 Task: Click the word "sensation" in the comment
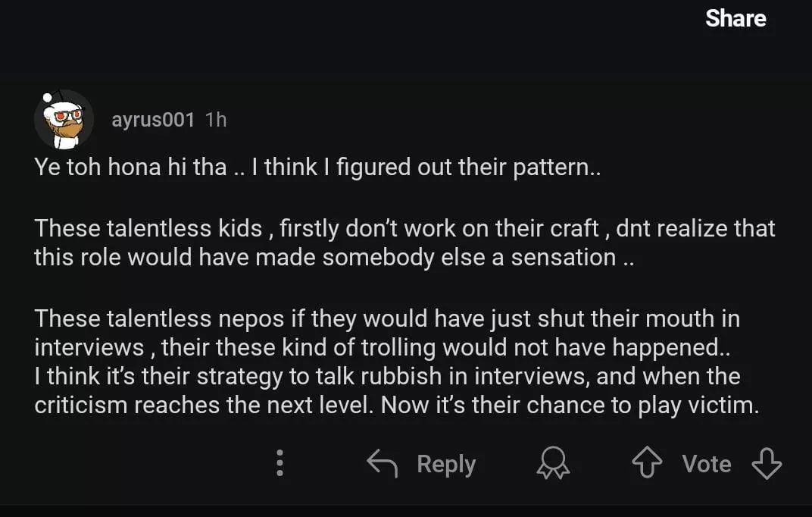click(x=563, y=257)
